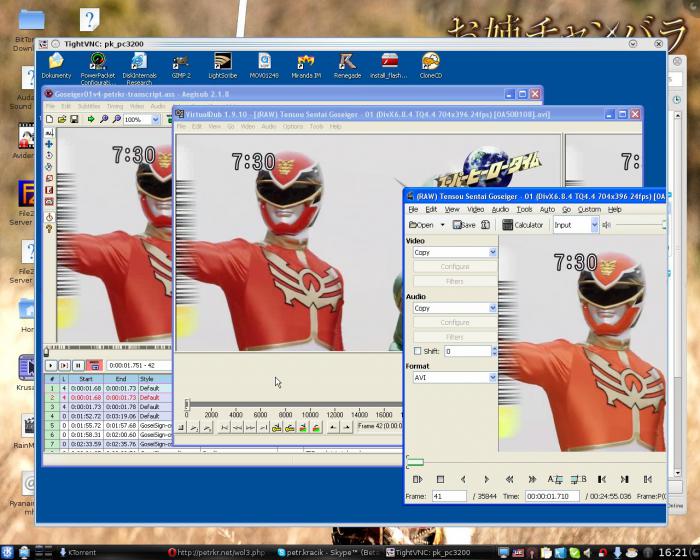The width and height of the screenshot is (700, 560).
Task: Click VirtualDub go-to-end button
Action: tap(263, 428)
